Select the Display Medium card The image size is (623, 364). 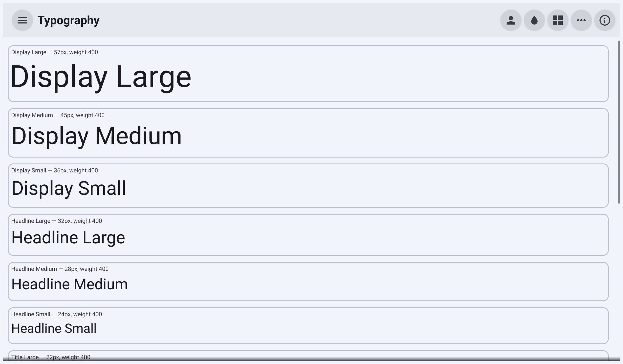coord(308,133)
